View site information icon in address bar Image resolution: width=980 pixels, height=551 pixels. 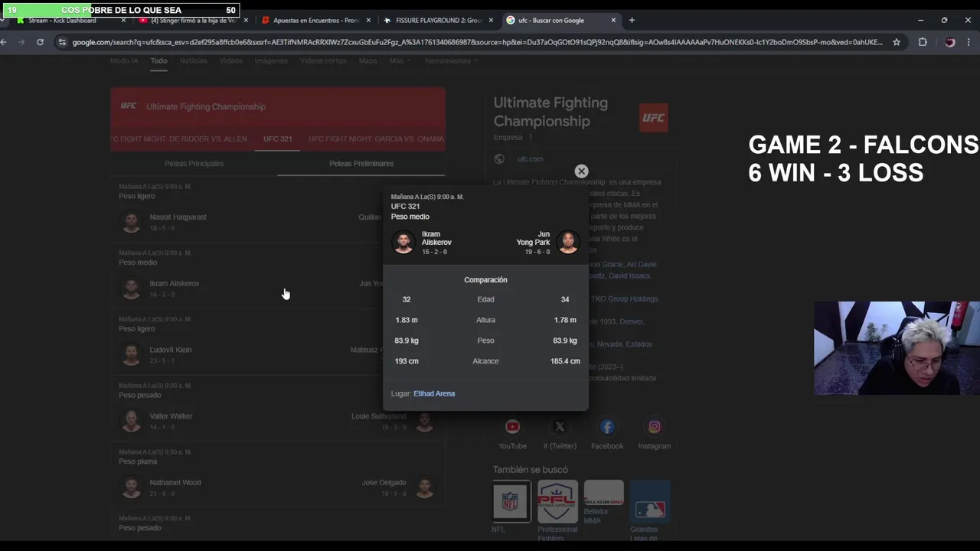click(61, 42)
